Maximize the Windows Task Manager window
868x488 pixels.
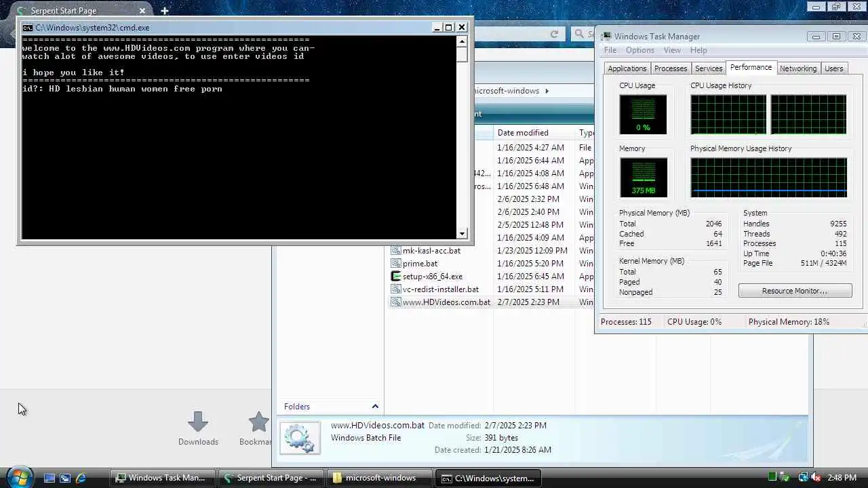point(836,37)
